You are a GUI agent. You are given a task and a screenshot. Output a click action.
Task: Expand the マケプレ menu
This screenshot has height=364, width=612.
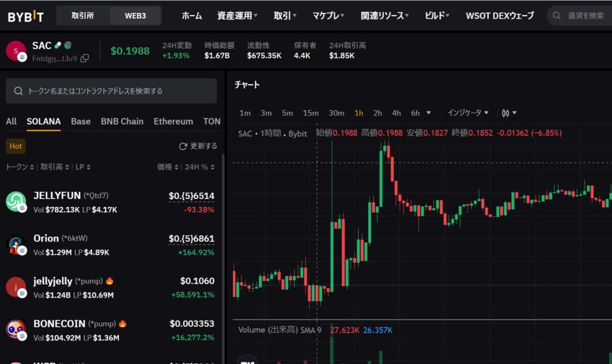(x=328, y=16)
